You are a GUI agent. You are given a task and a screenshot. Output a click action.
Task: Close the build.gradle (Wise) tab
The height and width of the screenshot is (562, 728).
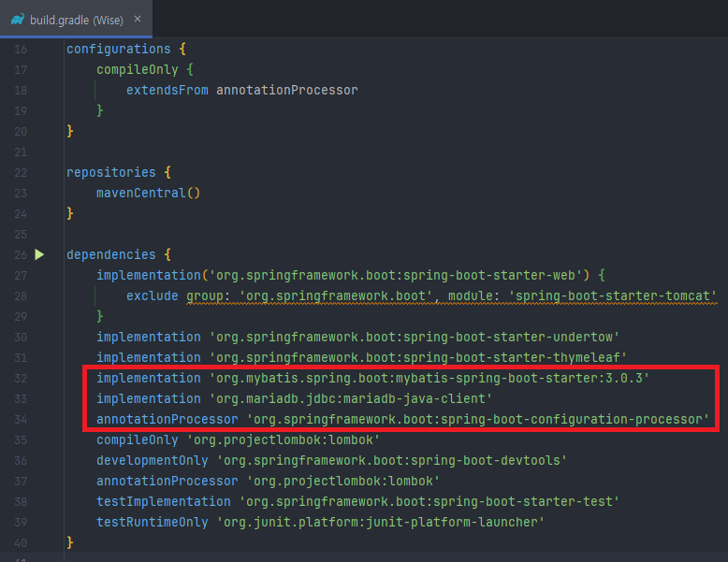138,19
